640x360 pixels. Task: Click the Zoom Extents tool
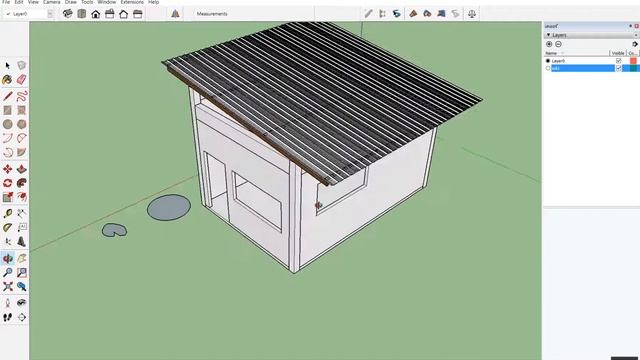7,287
